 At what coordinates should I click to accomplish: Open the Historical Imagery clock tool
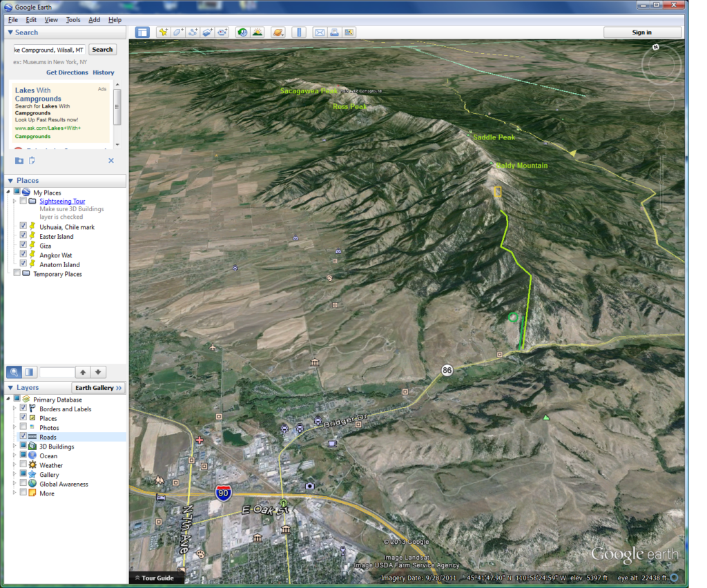[x=242, y=32]
